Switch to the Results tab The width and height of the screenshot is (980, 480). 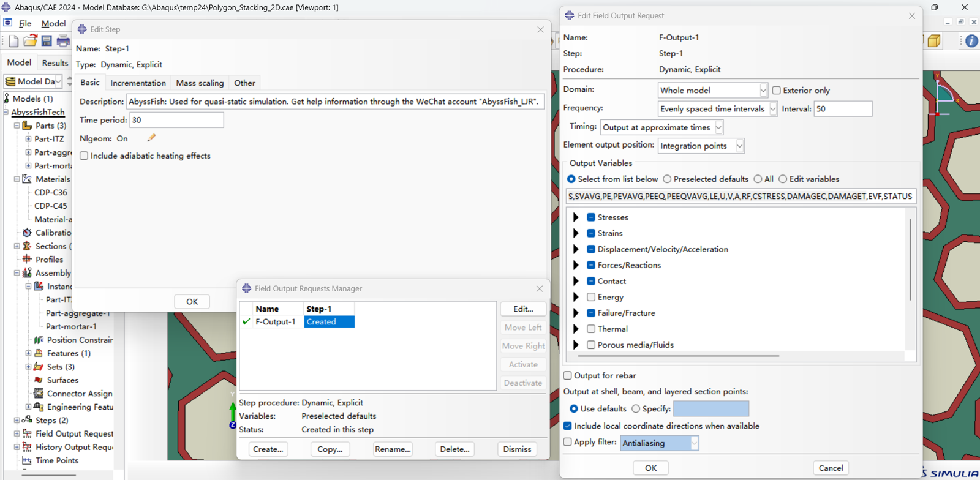point(55,63)
